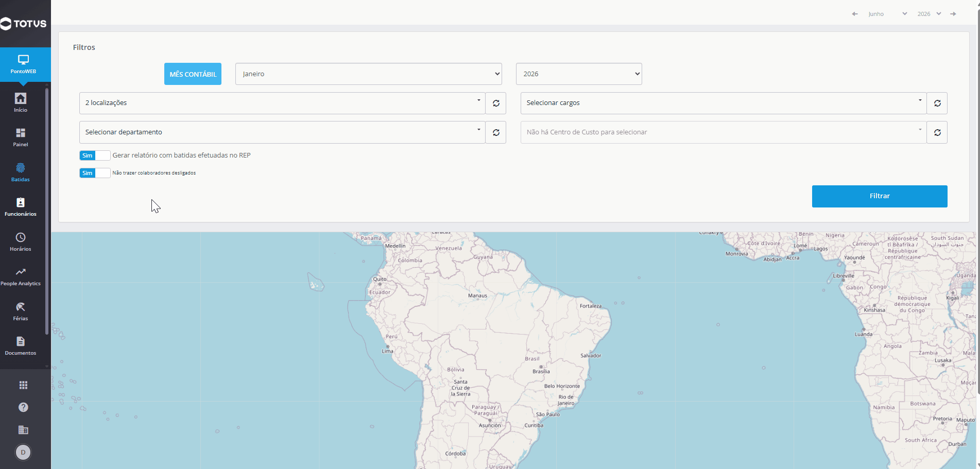Image resolution: width=980 pixels, height=469 pixels.
Task: Click Brasília on the map
Action: [541, 371]
